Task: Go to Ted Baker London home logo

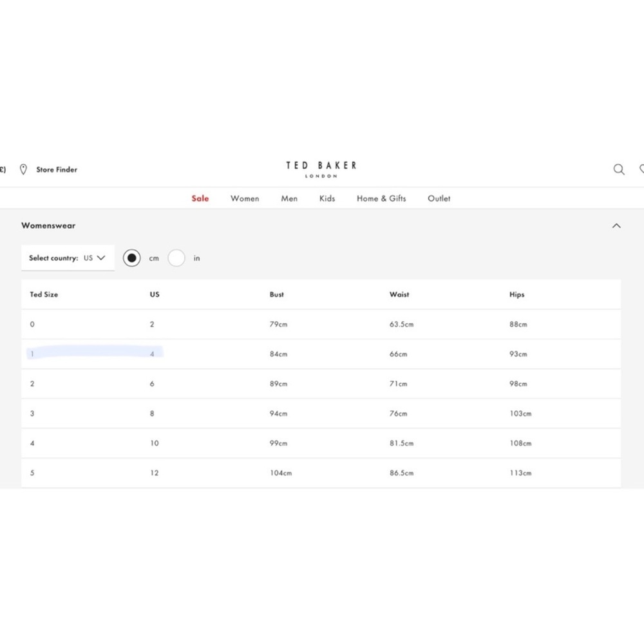Action: [x=321, y=169]
